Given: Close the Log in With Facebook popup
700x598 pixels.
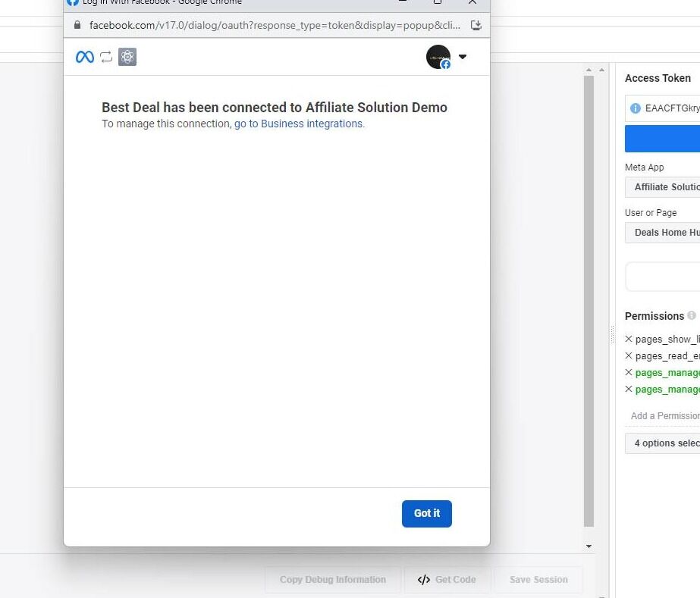Looking at the screenshot, I should pyautogui.click(x=472, y=2).
